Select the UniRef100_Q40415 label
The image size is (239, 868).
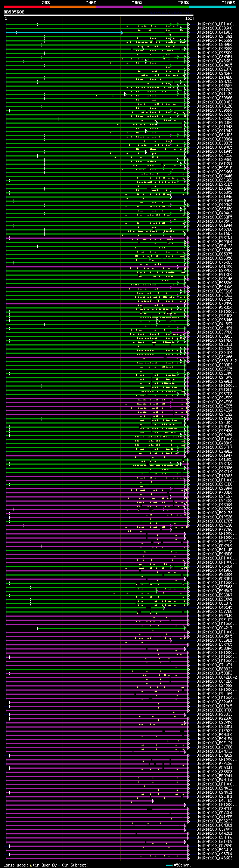[x=214, y=65]
